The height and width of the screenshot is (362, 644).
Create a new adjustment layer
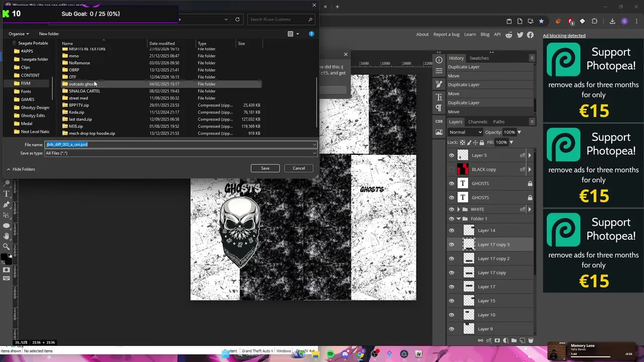tap(506, 340)
